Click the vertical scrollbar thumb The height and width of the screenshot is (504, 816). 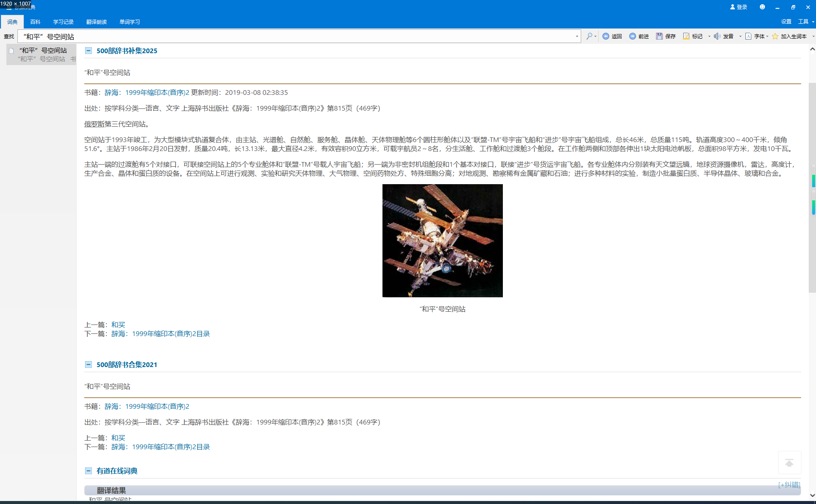point(812,187)
